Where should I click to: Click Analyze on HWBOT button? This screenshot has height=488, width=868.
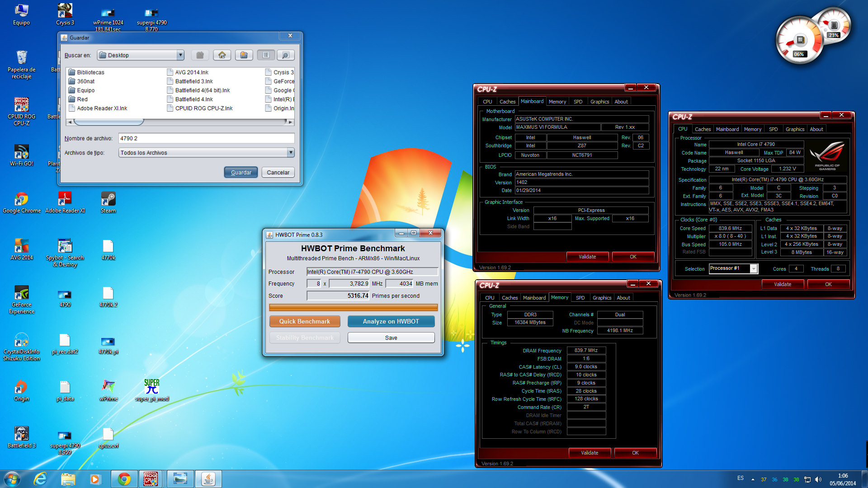(x=391, y=321)
